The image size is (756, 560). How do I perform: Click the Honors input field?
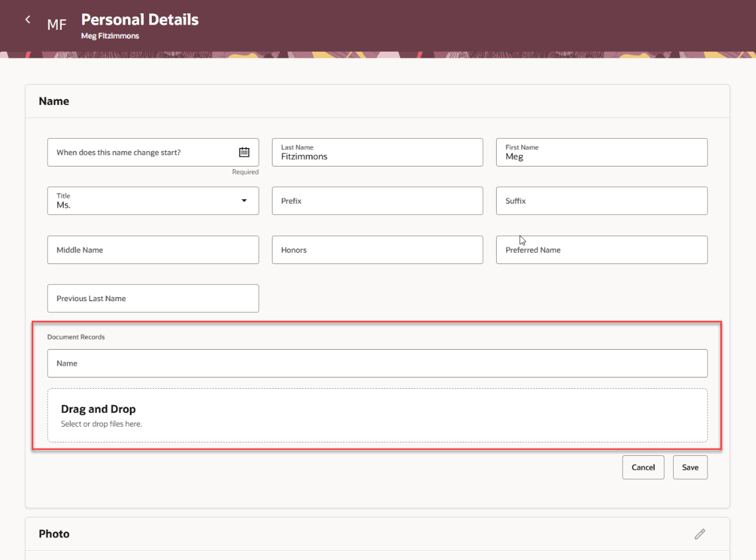pyautogui.click(x=377, y=249)
